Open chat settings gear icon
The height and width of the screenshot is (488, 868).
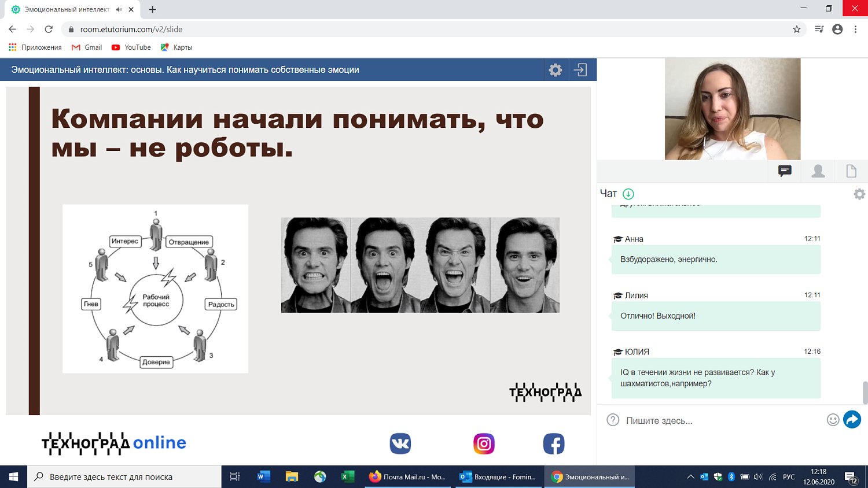pyautogui.click(x=859, y=194)
